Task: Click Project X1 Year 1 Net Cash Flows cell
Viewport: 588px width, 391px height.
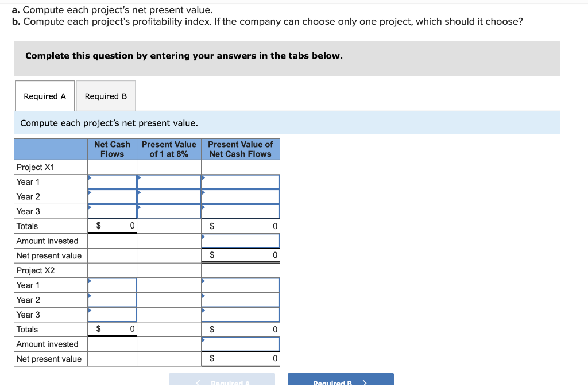Action: (x=112, y=181)
